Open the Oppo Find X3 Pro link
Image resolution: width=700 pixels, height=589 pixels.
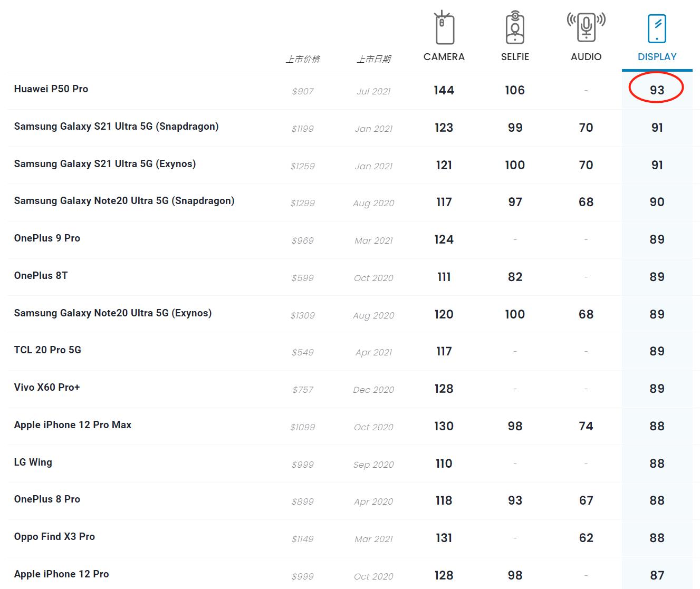(54, 537)
